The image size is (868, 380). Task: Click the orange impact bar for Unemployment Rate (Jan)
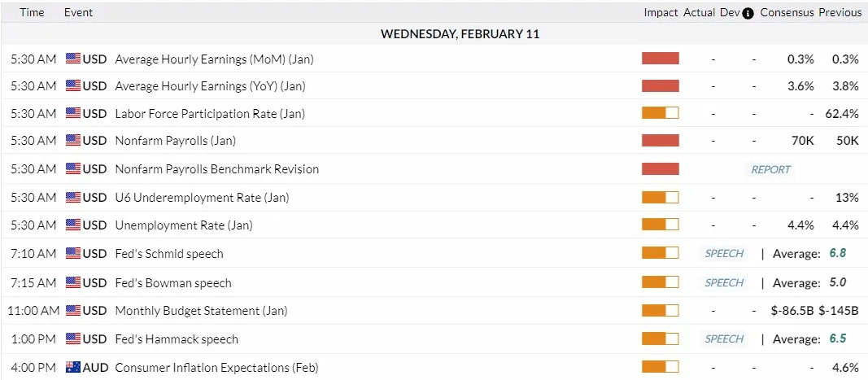click(660, 225)
